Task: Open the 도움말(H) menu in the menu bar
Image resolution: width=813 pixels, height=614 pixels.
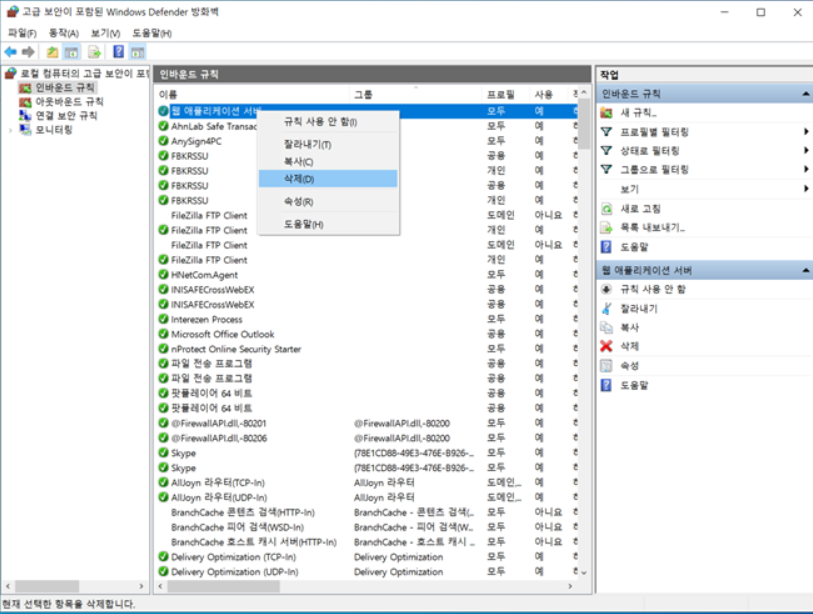Action: pyautogui.click(x=151, y=33)
